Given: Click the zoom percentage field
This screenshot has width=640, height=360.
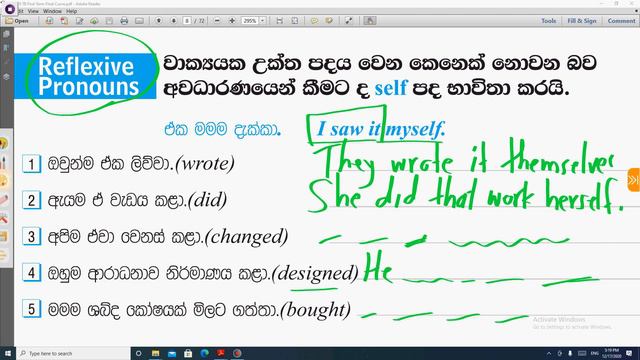Looking at the screenshot, I should (250, 21).
